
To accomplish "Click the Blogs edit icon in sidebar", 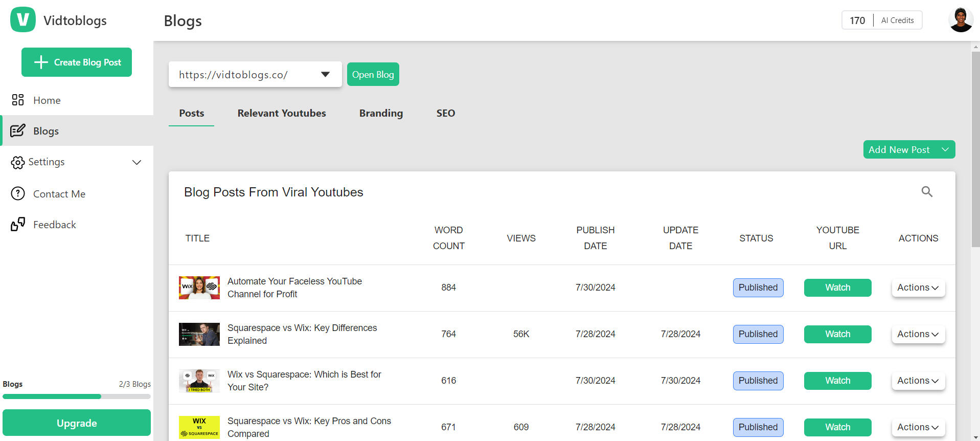I will tap(18, 131).
